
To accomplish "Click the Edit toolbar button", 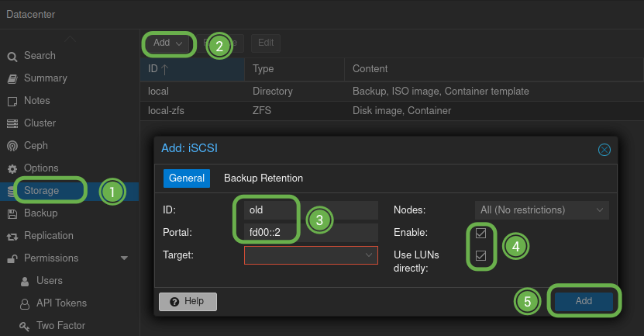I will coord(266,43).
